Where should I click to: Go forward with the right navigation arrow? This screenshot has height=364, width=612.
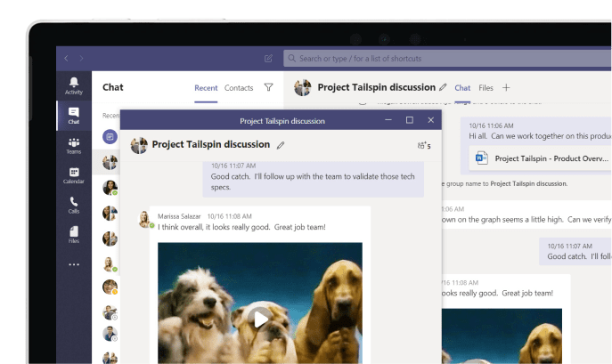[81, 58]
